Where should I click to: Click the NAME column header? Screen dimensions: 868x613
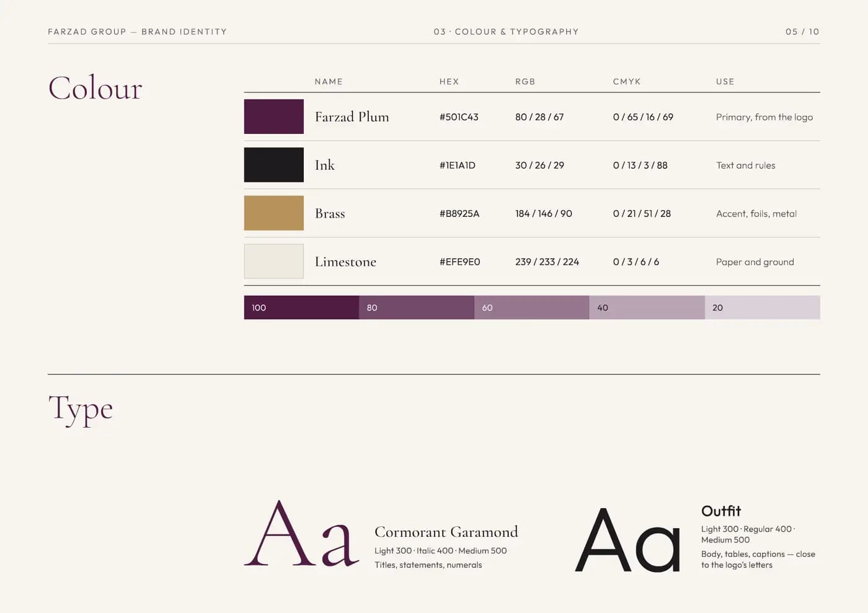coord(329,81)
